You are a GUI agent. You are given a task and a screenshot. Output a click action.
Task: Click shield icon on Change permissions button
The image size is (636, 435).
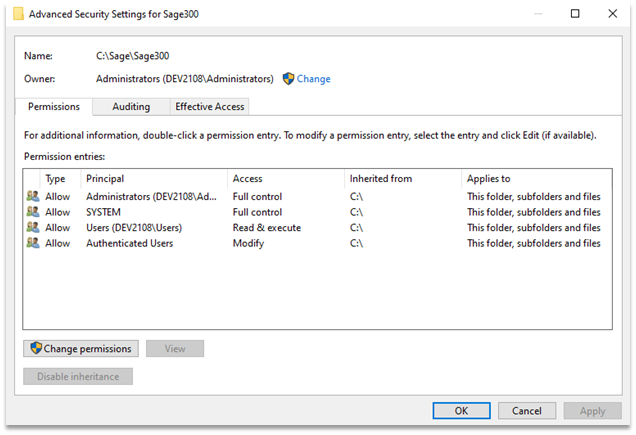(36, 349)
